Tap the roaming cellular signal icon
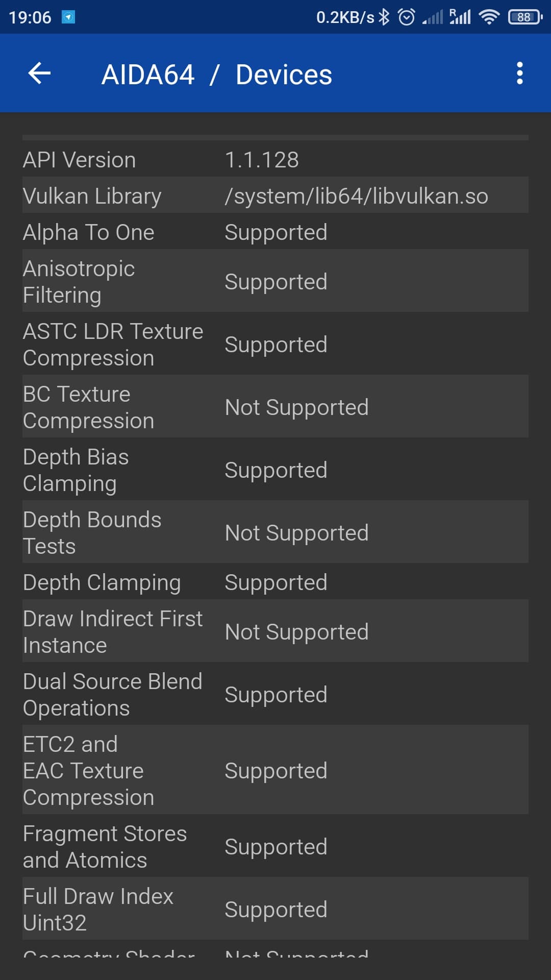The height and width of the screenshot is (980, 551). click(x=460, y=17)
